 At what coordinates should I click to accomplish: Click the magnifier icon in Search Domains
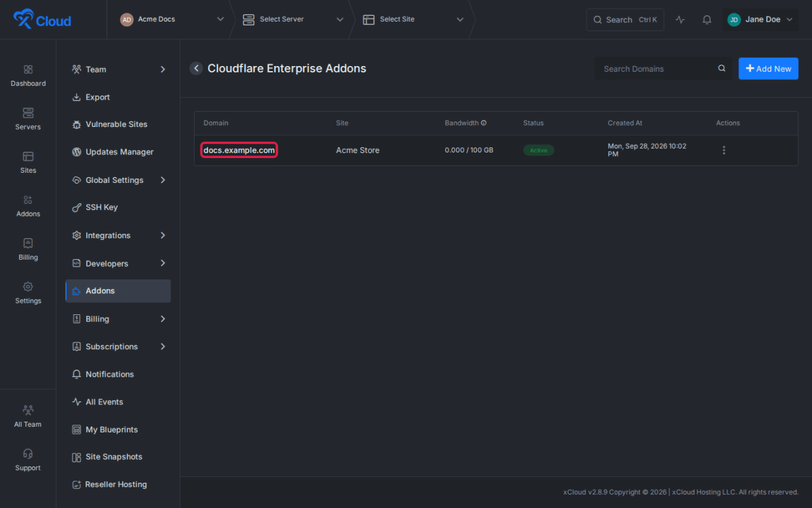point(721,69)
